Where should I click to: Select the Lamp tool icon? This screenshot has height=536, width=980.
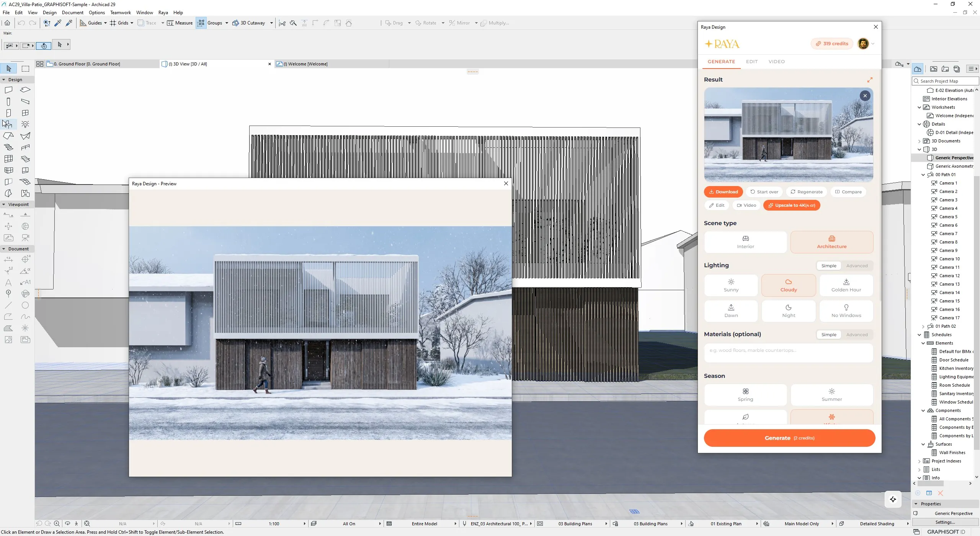[25, 124]
